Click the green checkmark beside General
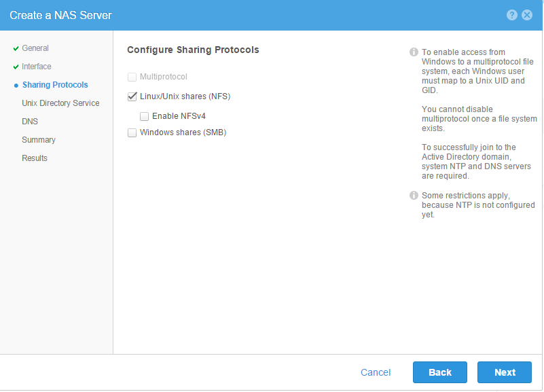This screenshot has height=392, width=544. tap(16, 48)
